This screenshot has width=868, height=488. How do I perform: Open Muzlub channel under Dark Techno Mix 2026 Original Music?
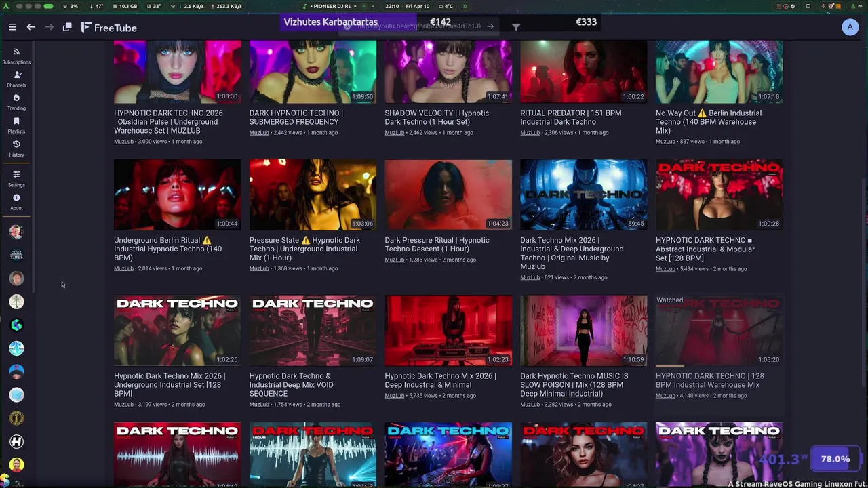(x=530, y=277)
